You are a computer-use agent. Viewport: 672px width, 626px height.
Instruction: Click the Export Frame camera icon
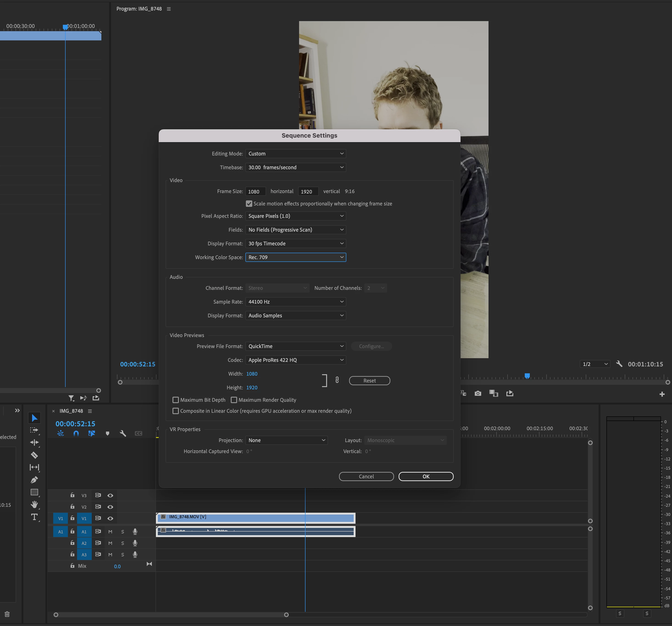pos(478,393)
